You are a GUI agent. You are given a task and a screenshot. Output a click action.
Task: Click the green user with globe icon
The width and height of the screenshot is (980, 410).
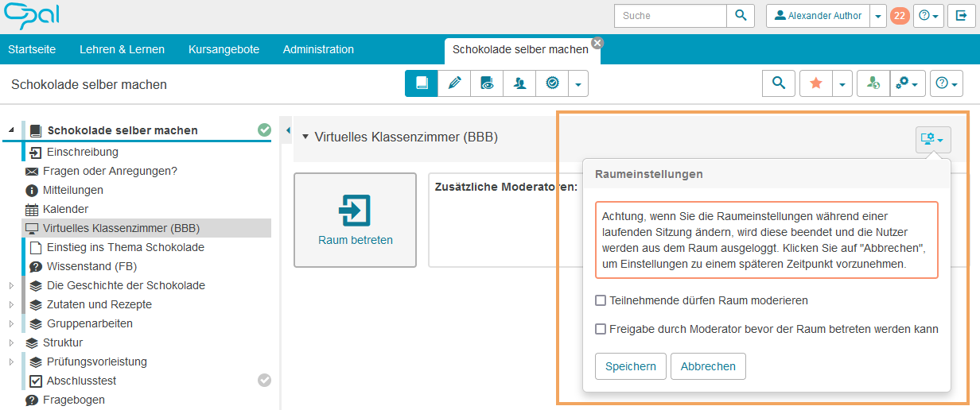873,83
